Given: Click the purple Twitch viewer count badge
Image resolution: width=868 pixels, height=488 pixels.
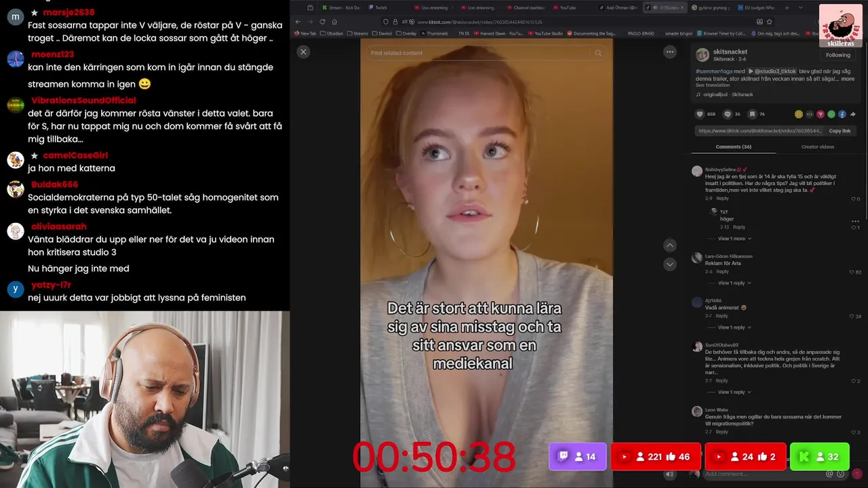Looking at the screenshot, I should 577,457.
